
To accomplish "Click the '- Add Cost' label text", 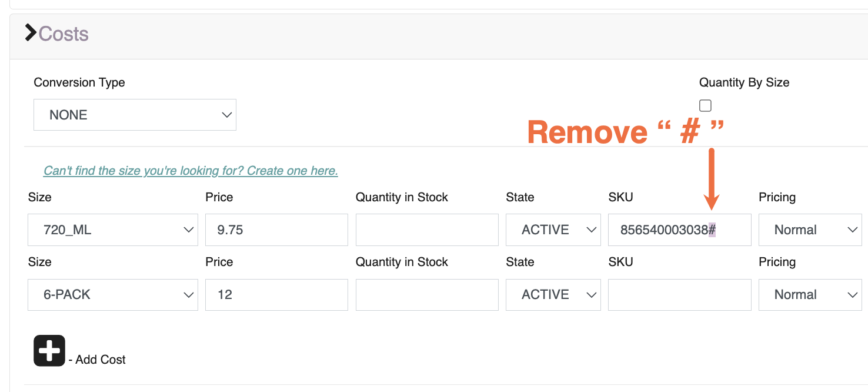I will (97, 360).
